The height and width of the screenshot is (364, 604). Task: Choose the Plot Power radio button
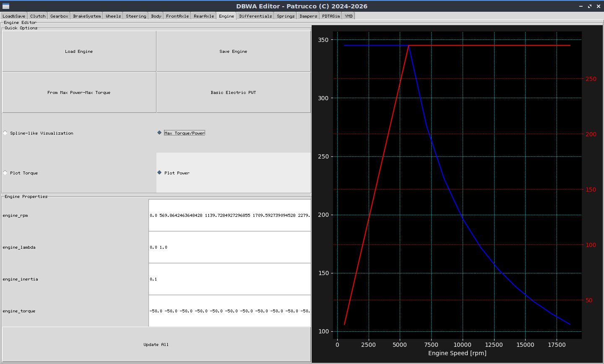(x=174, y=173)
